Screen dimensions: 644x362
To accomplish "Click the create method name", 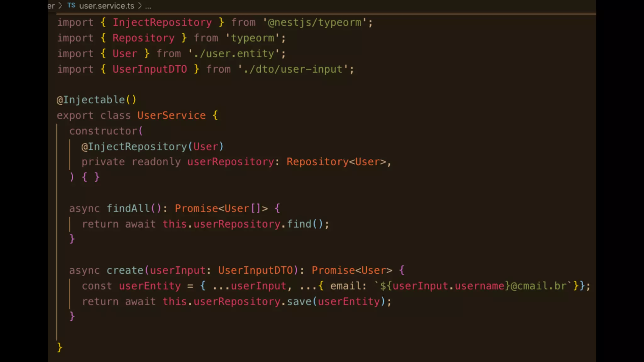I will 125,270.
